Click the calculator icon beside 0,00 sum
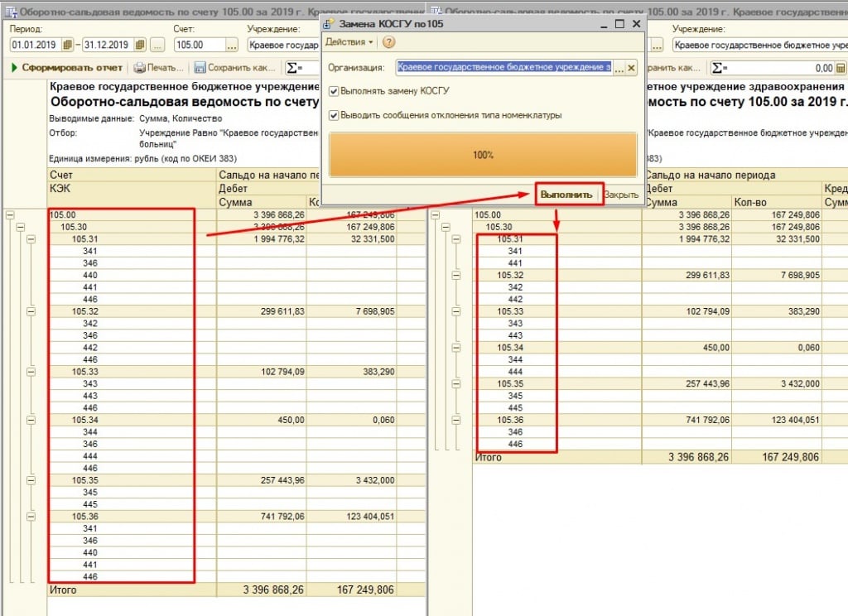This screenshot has width=848, height=616. pyautogui.click(x=841, y=68)
